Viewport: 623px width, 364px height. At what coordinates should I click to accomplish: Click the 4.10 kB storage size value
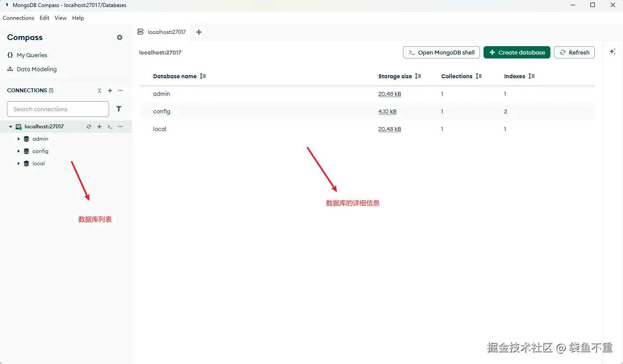click(x=387, y=112)
